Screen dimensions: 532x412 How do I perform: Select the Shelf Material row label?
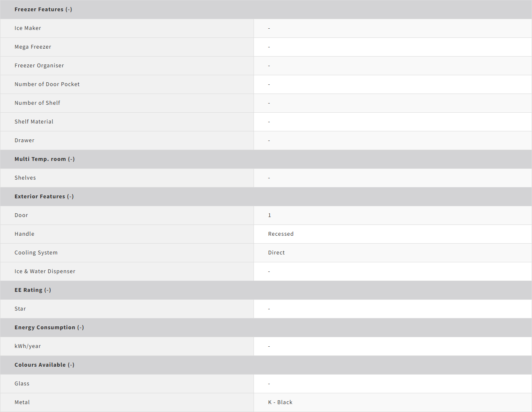[x=34, y=122]
